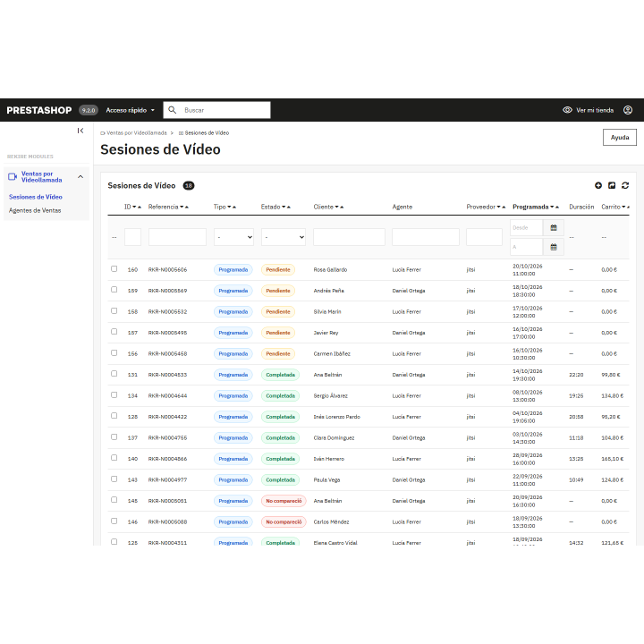Go to Agentes de Ventas menu item
The image size is (644, 644).
35,210
